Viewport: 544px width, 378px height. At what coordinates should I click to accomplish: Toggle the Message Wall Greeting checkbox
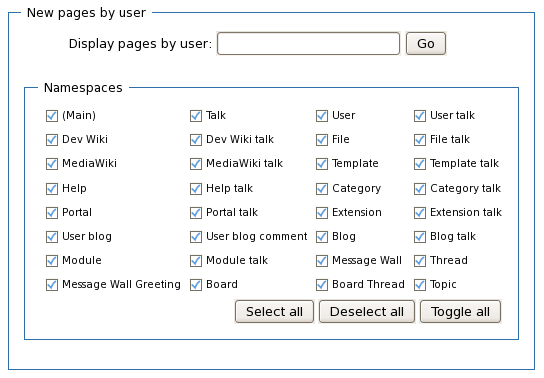click(52, 285)
